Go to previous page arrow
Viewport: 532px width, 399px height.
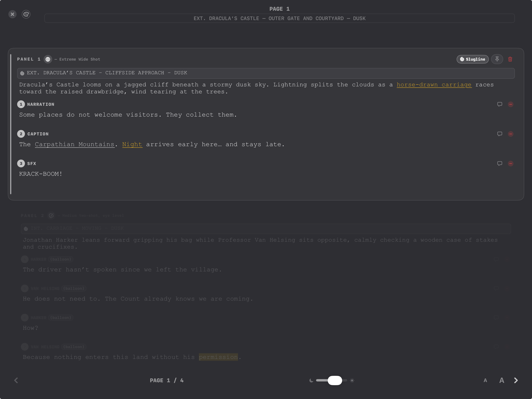[x=16, y=380]
